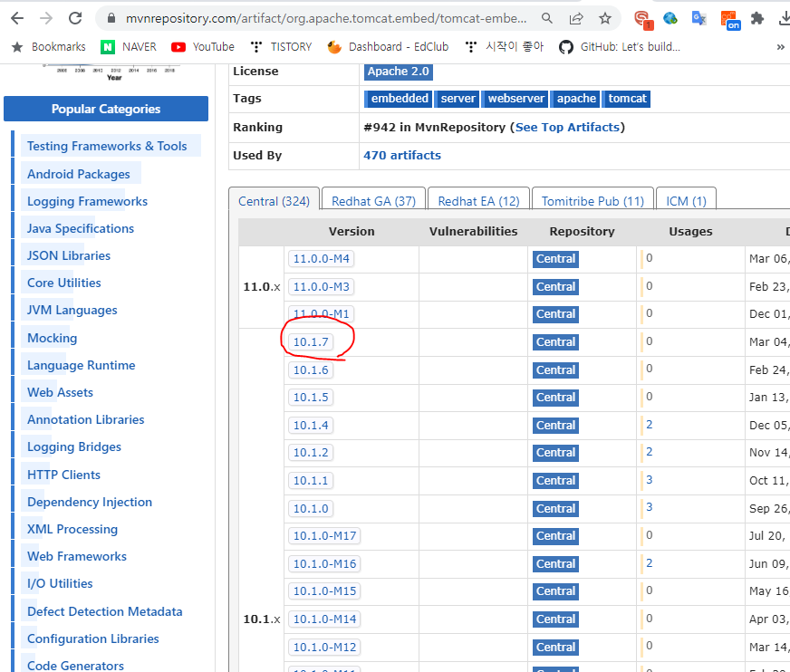790x672 pixels.
Task: Open usages count 2 for 10.1.4
Action: pyautogui.click(x=649, y=425)
